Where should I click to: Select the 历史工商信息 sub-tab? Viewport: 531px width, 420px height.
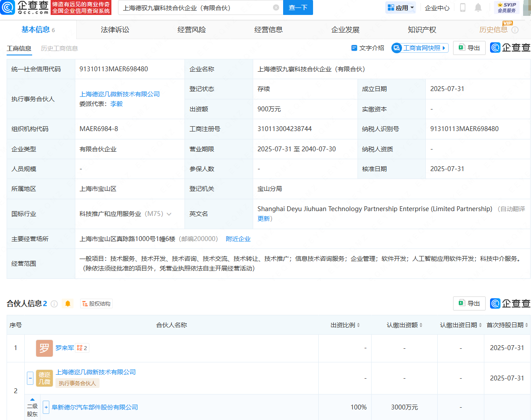pyautogui.click(x=59, y=48)
